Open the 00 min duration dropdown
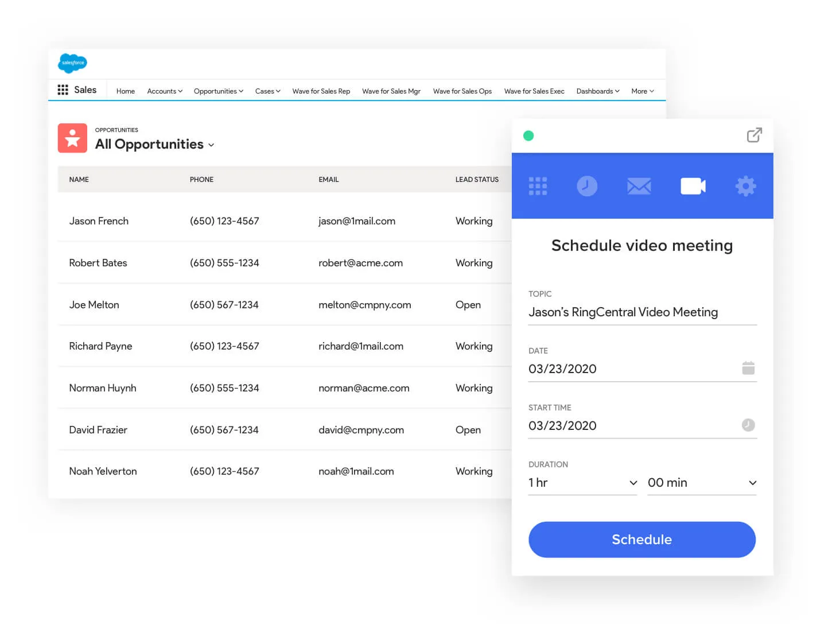Screen dimensions: 840x644 pyautogui.click(x=701, y=483)
